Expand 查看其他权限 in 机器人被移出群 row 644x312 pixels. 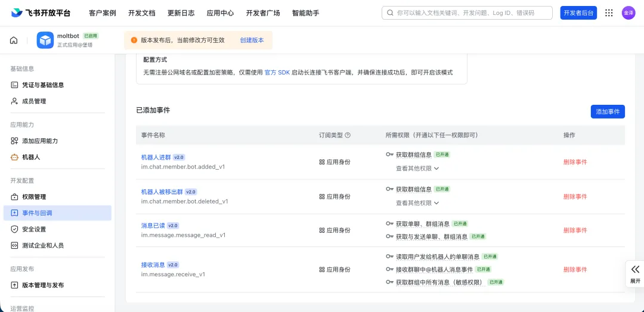(x=417, y=202)
